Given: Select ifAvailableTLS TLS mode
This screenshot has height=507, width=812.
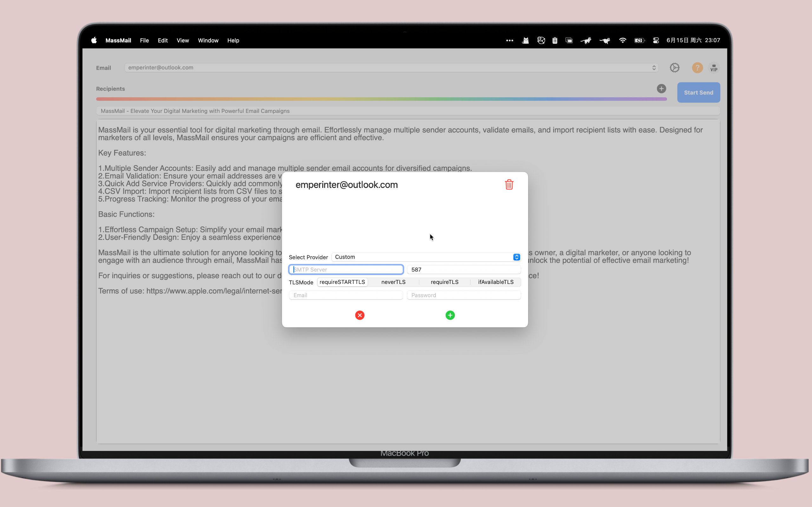Looking at the screenshot, I should (x=495, y=282).
